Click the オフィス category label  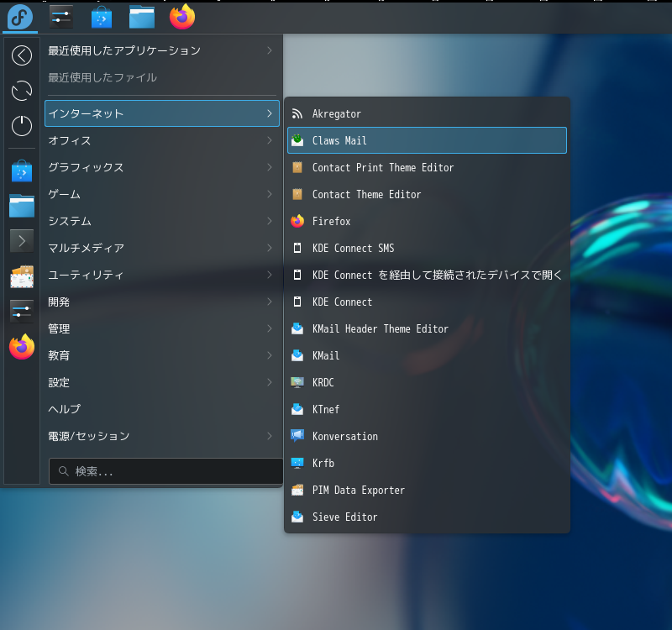click(x=70, y=140)
